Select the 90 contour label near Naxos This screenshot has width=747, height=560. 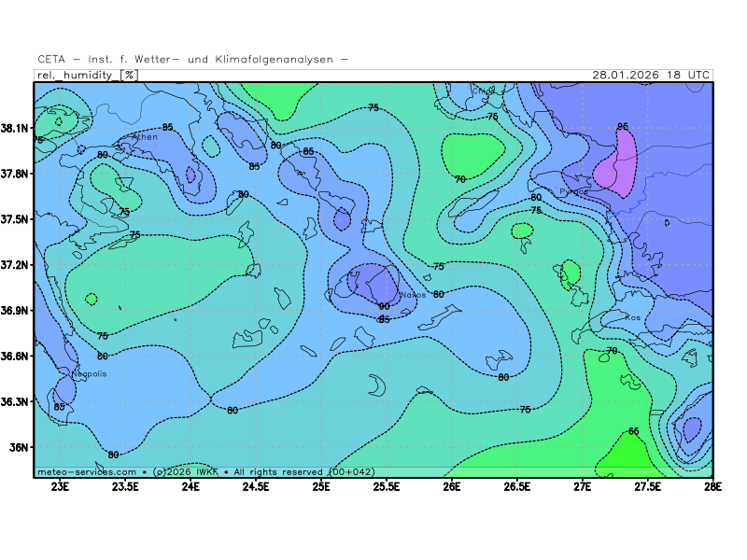point(384,306)
